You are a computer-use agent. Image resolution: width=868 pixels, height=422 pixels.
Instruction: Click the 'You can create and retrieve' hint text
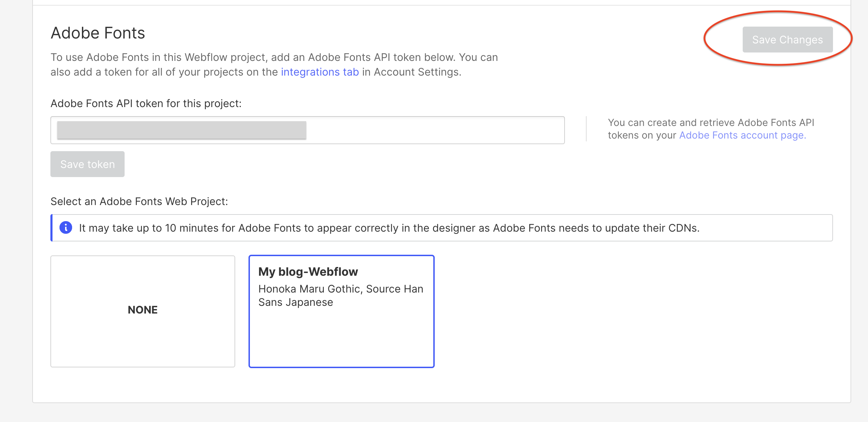point(710,123)
